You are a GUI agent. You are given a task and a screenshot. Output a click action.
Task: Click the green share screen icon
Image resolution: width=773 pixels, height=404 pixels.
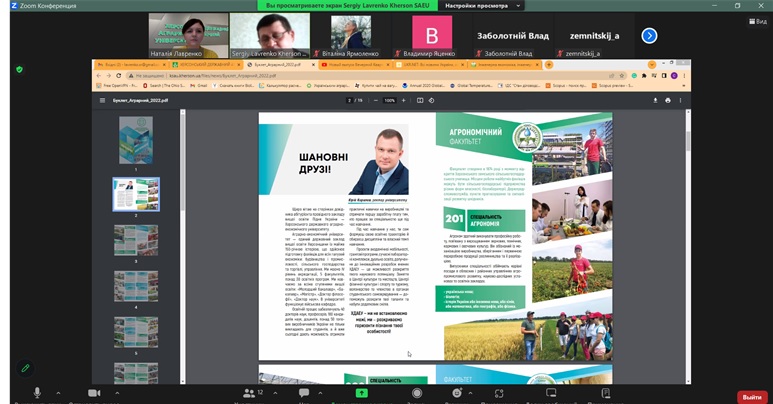pyautogui.click(x=362, y=393)
